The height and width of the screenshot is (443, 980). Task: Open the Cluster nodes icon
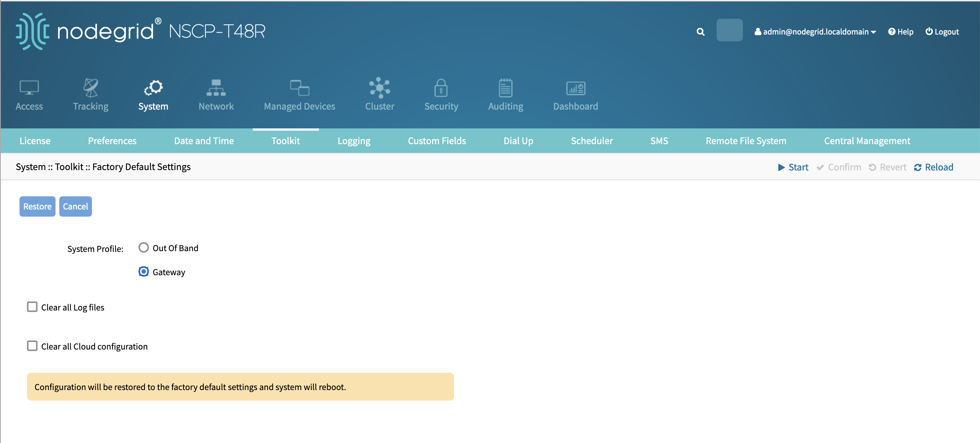[x=380, y=88]
